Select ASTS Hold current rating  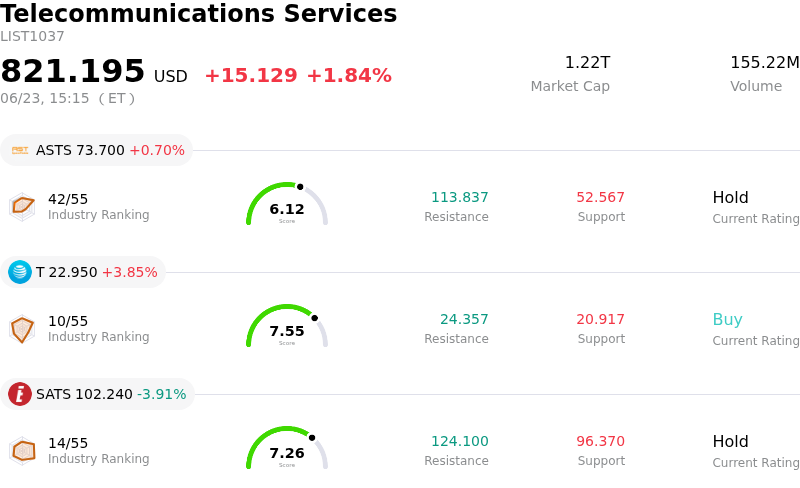click(731, 198)
